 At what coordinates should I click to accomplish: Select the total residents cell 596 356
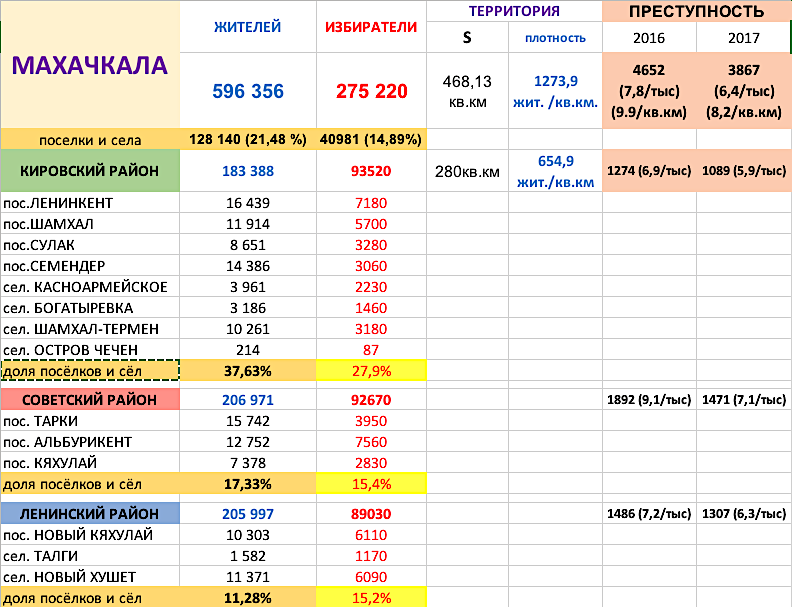pos(248,91)
